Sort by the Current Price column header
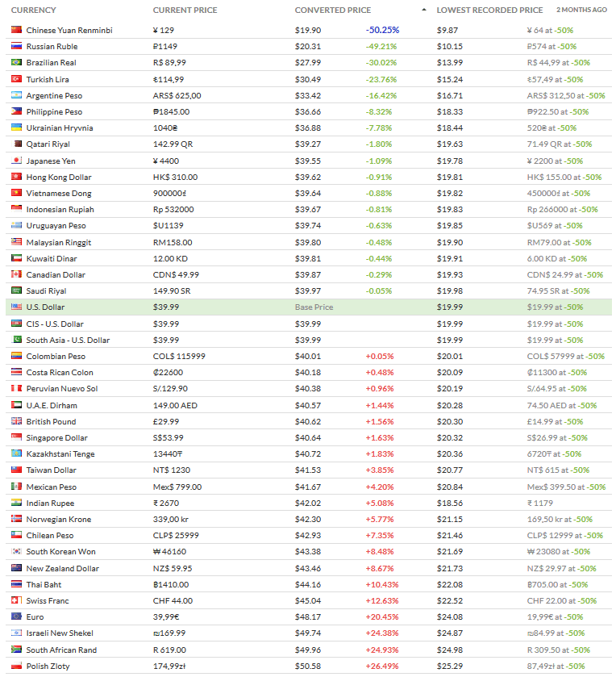 pos(185,10)
